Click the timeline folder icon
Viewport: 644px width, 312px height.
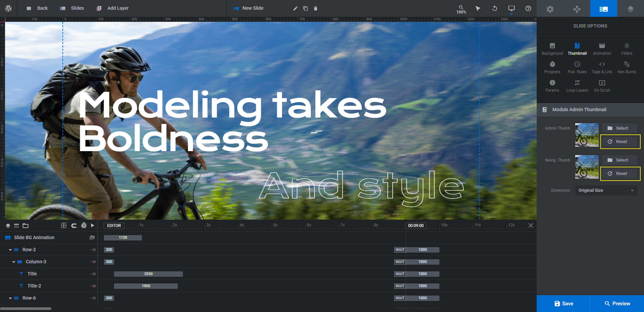(x=25, y=226)
